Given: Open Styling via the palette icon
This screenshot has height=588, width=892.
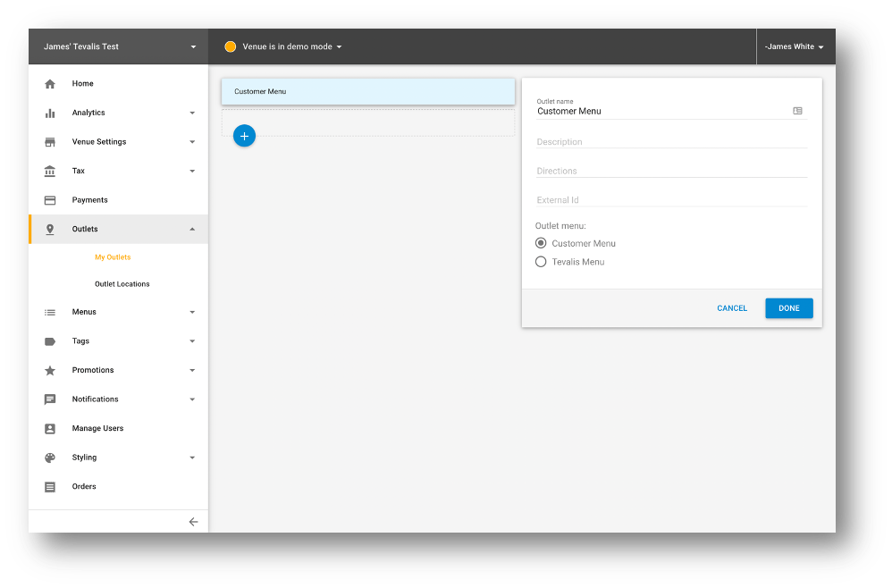Looking at the screenshot, I should [x=51, y=457].
